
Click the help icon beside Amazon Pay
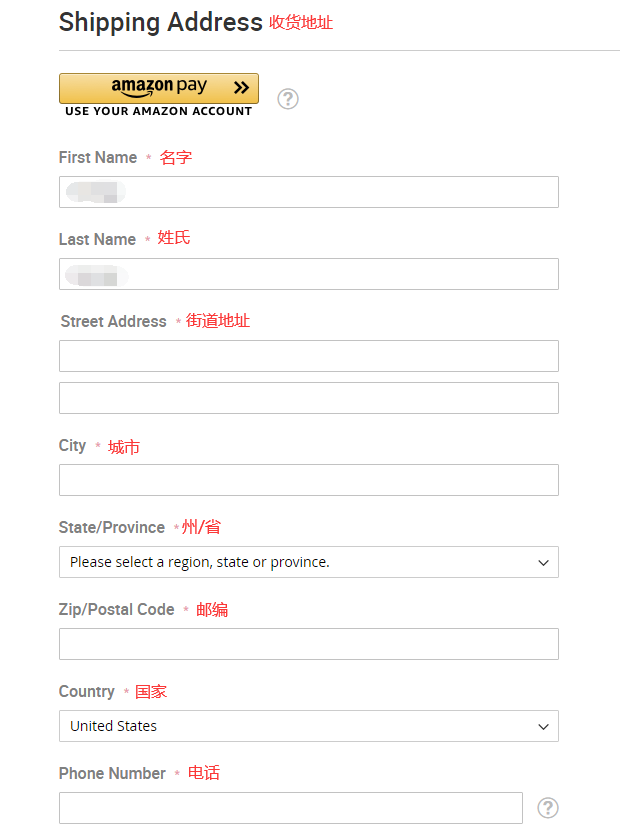click(288, 98)
